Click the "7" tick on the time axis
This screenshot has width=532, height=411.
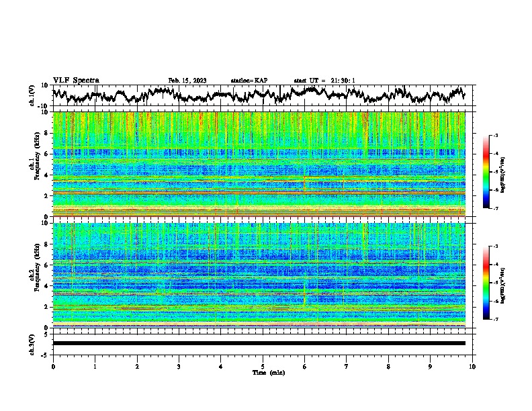pos(347,367)
